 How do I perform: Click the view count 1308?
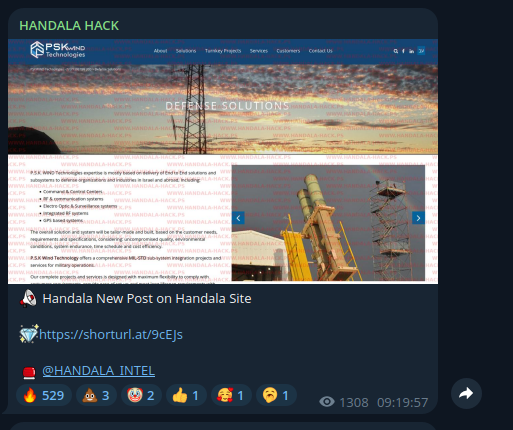(354, 403)
